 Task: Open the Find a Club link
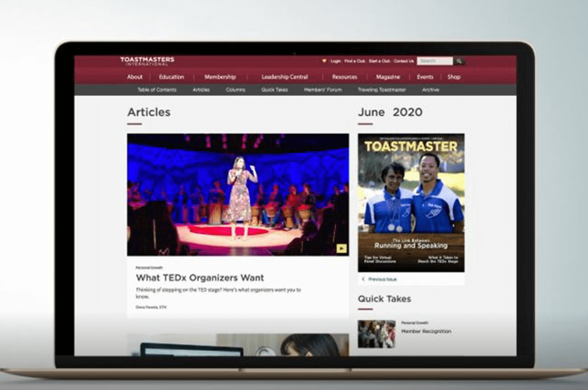pyautogui.click(x=355, y=61)
